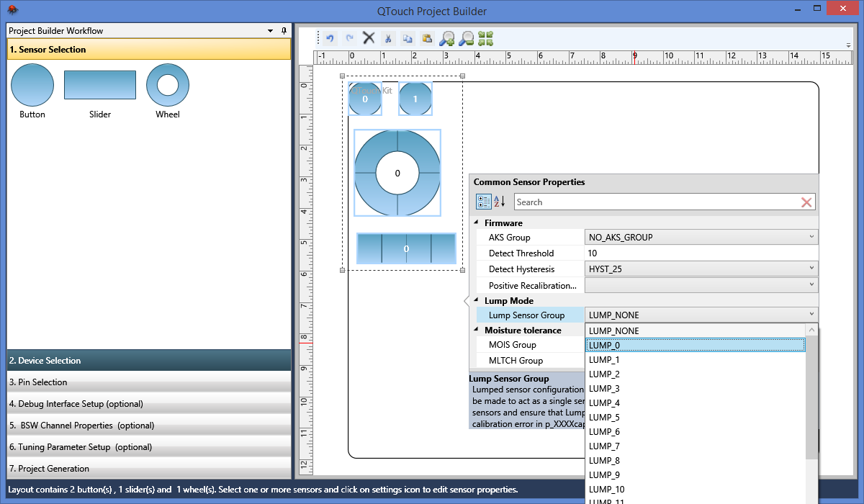Open 5. BSW Channel Properties step
The height and width of the screenshot is (504, 864).
click(x=149, y=425)
